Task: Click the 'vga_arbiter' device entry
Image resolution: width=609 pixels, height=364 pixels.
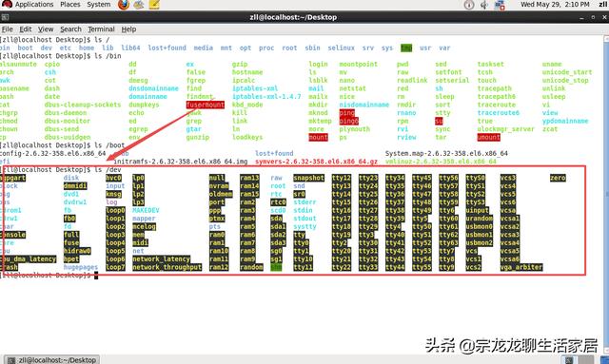Action: pyautogui.click(x=521, y=267)
